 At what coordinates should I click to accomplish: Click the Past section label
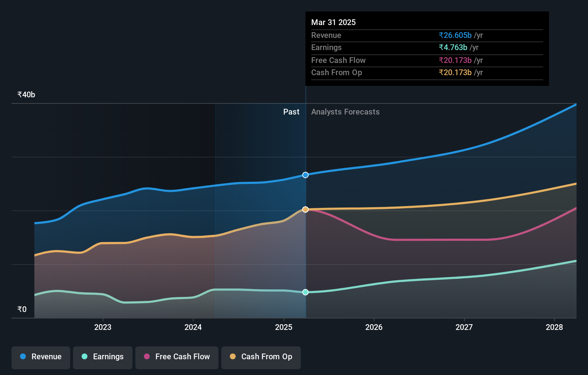291,112
